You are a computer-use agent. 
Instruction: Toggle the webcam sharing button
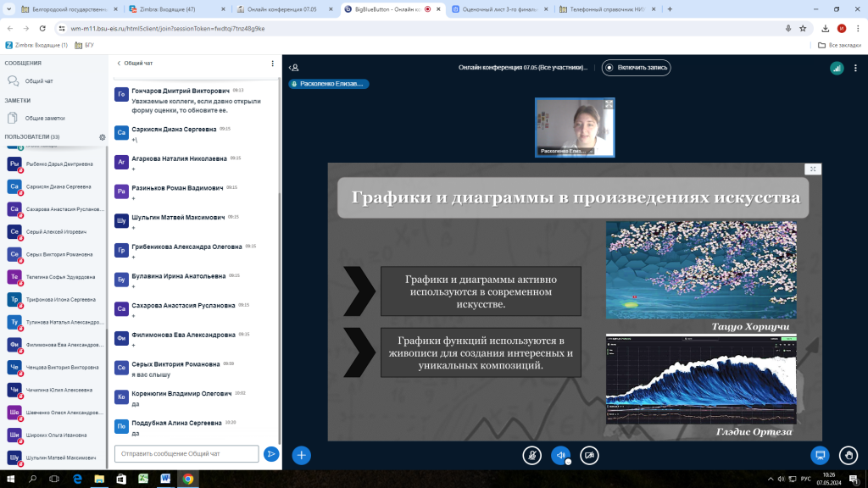[x=590, y=455]
